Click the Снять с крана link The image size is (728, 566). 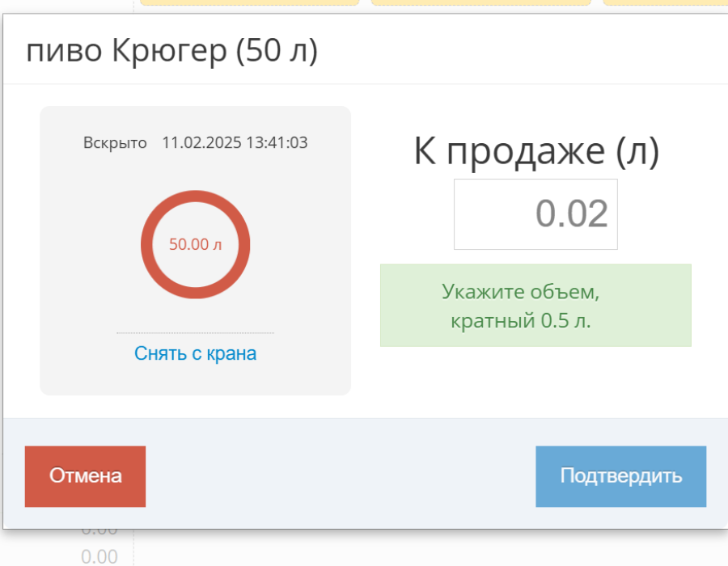pyautogui.click(x=196, y=353)
